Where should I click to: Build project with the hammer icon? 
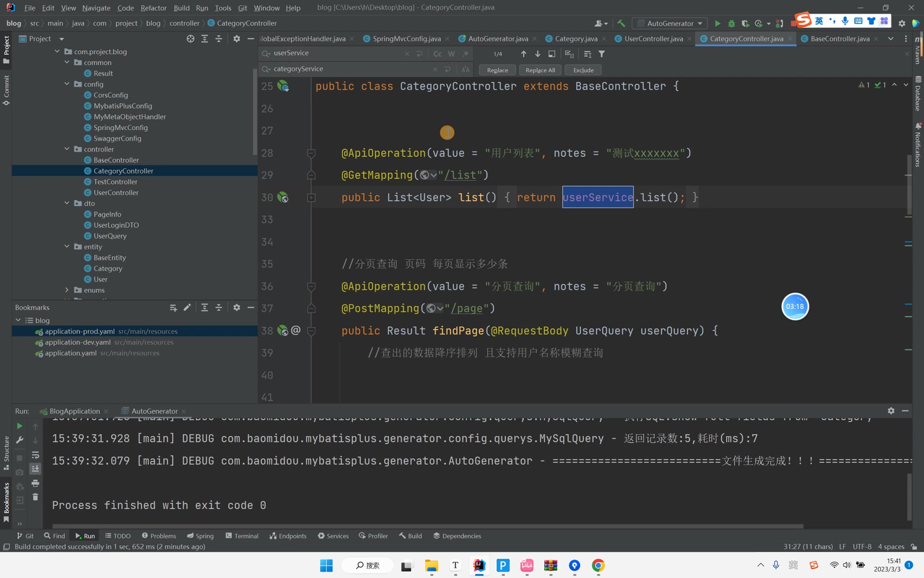coord(621,24)
